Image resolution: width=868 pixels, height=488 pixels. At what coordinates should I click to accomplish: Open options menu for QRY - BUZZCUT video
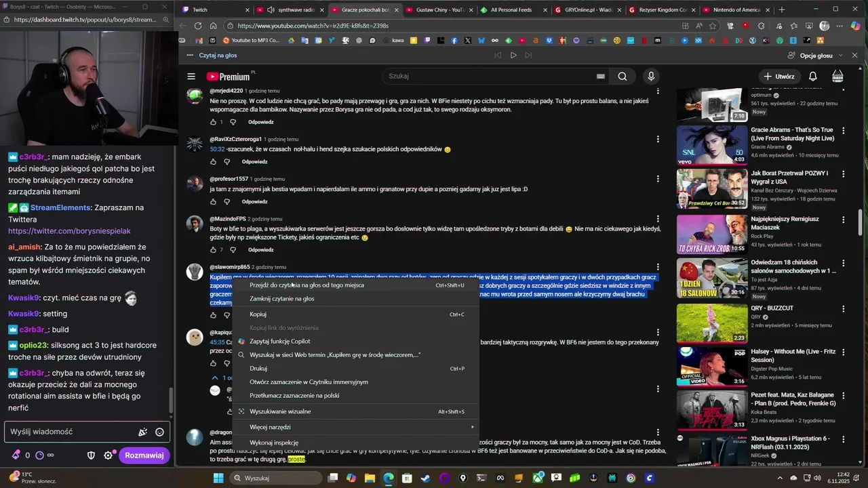[844, 308]
